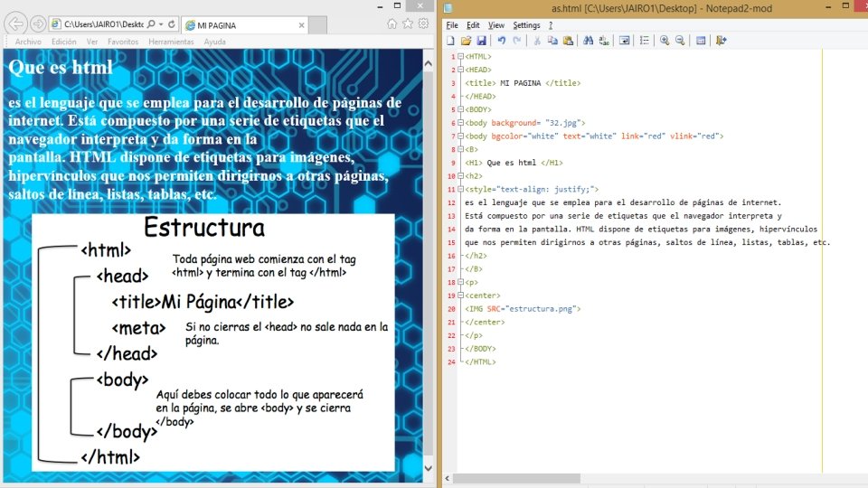Click the closing /HTML tag on line 24
Viewport: 868px width, 488px height.
coord(480,361)
